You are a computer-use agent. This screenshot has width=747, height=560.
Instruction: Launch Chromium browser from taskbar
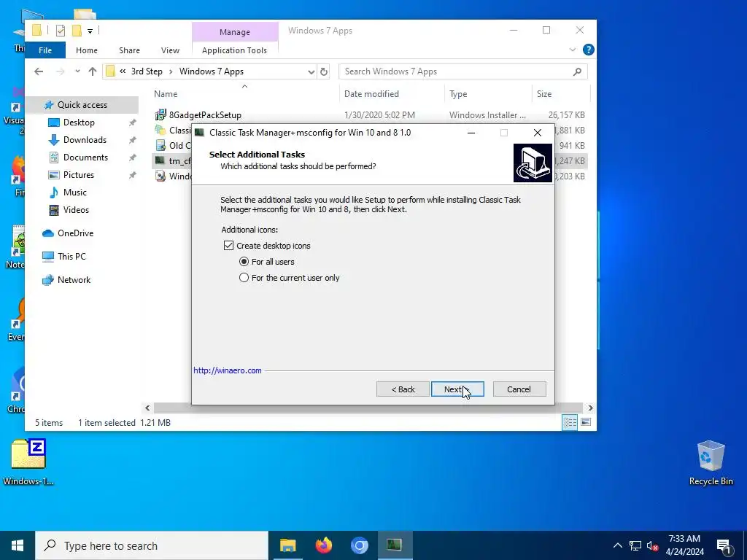(x=360, y=545)
